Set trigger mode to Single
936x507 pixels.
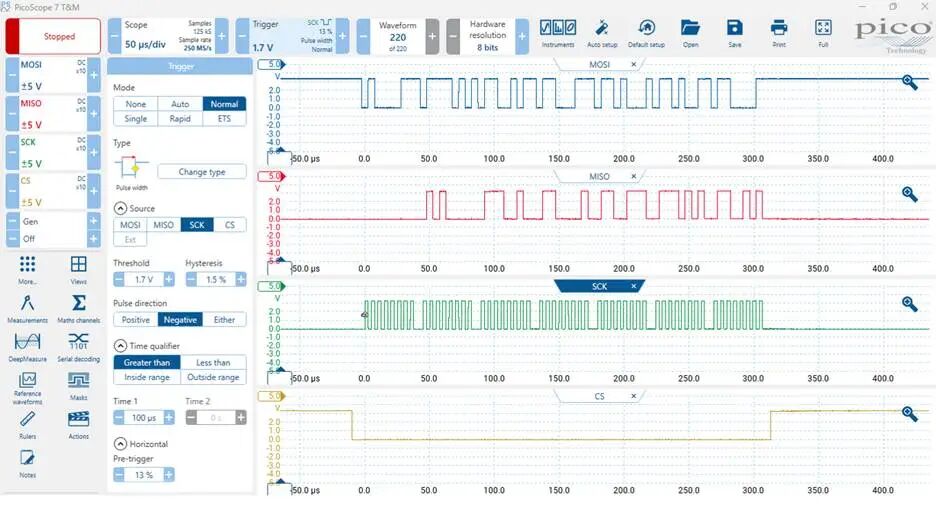pyautogui.click(x=136, y=119)
